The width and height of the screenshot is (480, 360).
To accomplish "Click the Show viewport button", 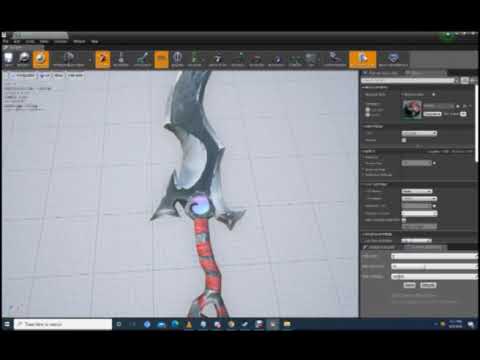I will pos(59,76).
